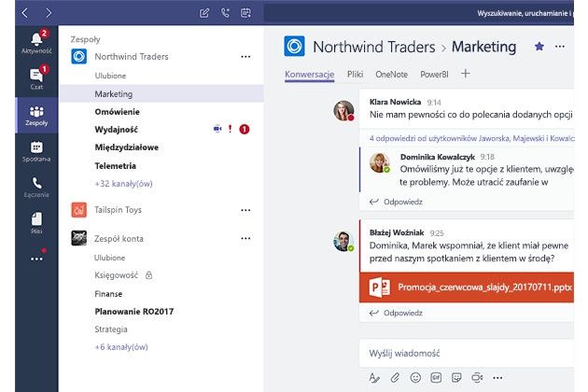This screenshot has height=392, width=588.
Task: Select Zespoły in the sidebar
Action: point(36,115)
